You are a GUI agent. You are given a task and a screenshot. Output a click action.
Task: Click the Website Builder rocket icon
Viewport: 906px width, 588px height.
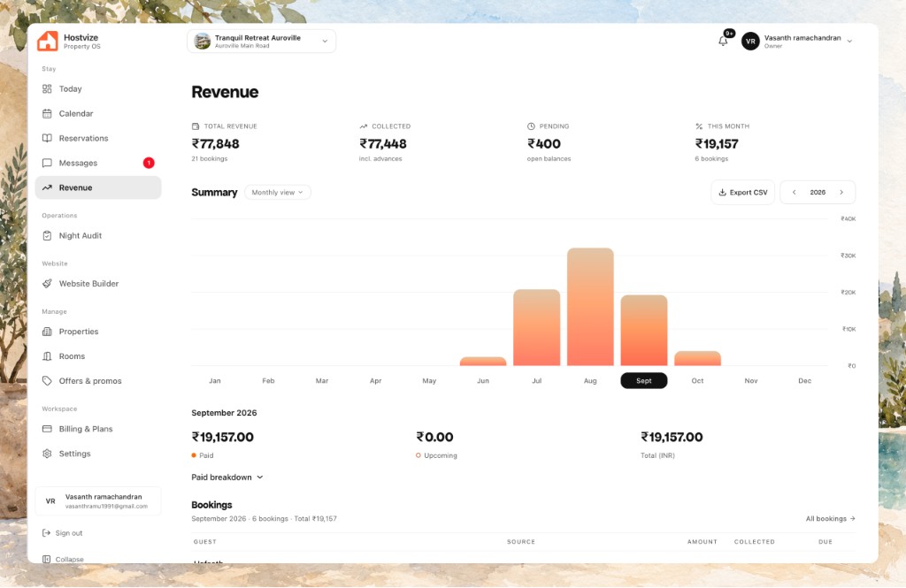pos(47,284)
